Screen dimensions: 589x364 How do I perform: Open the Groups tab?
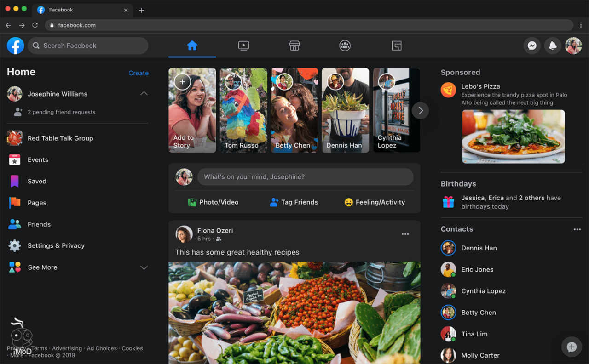point(345,45)
